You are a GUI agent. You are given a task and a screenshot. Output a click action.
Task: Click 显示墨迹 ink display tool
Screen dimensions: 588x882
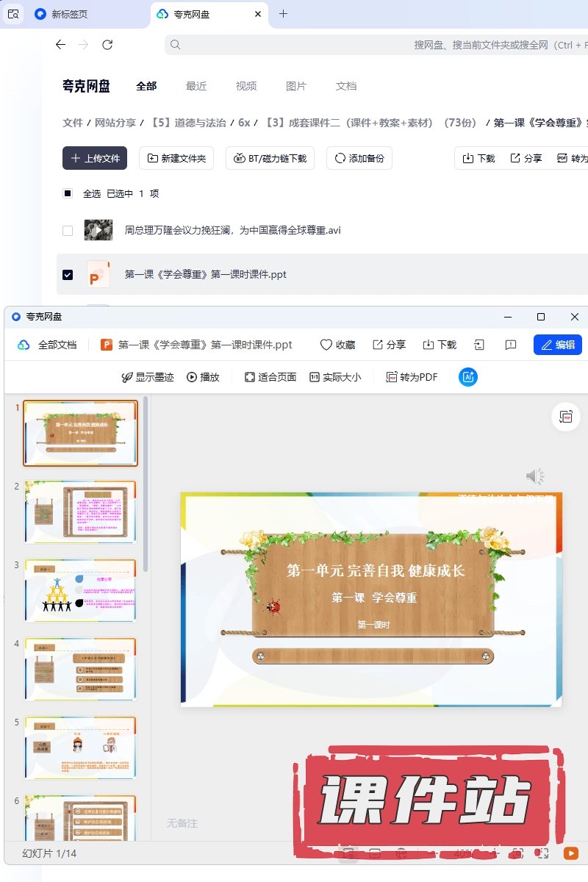coord(148,377)
